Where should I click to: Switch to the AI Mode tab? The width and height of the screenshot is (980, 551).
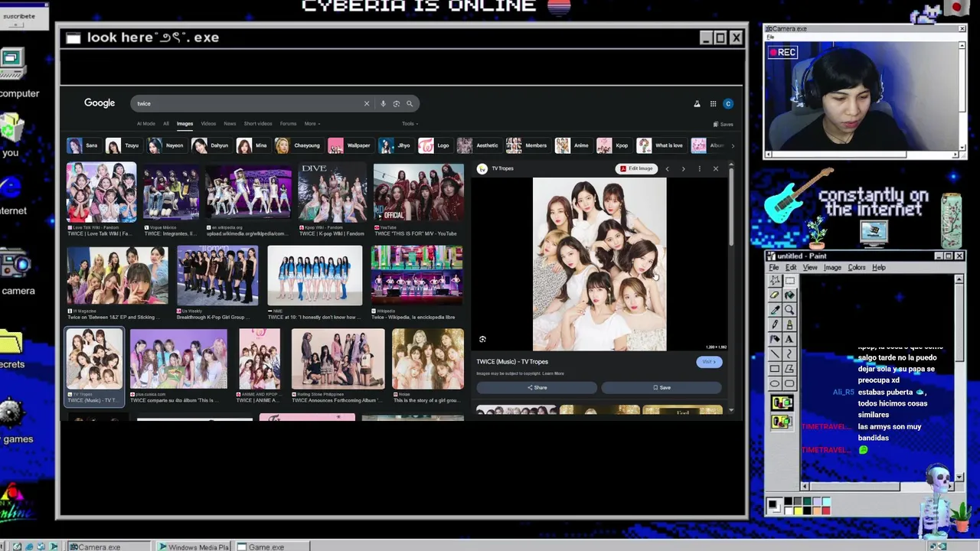(x=145, y=123)
